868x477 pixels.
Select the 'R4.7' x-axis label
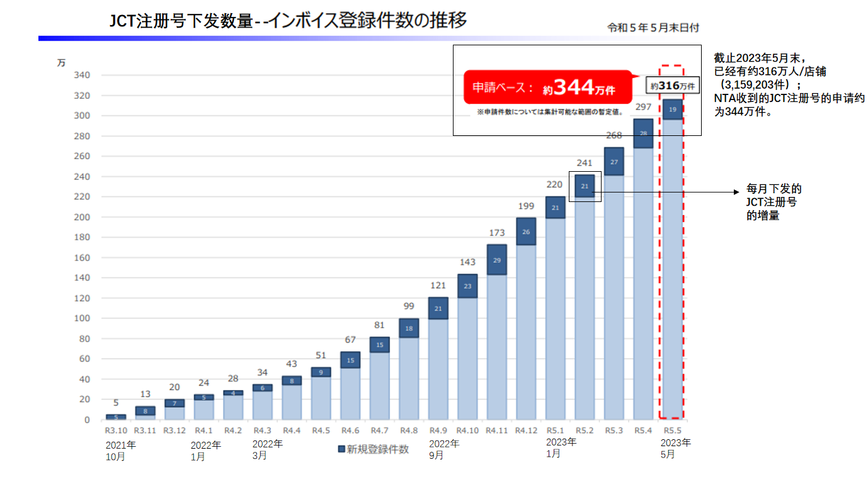pos(380,431)
